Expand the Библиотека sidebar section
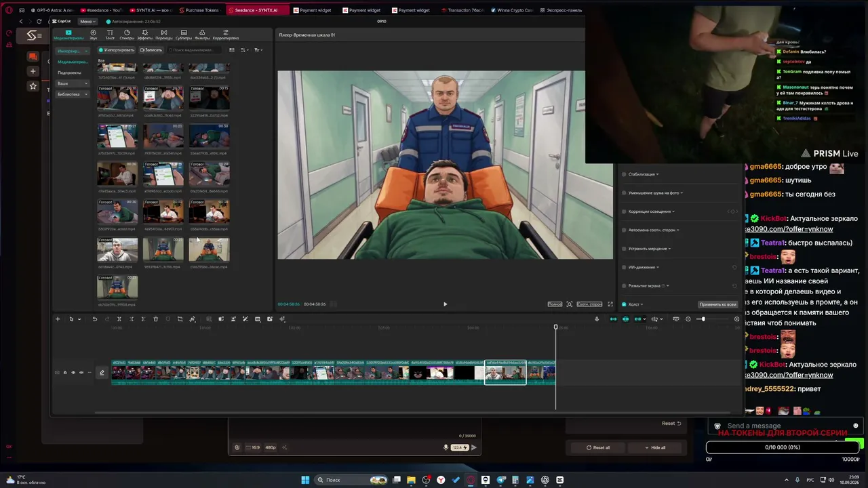Screen dimensions: 868x488 coord(73,94)
